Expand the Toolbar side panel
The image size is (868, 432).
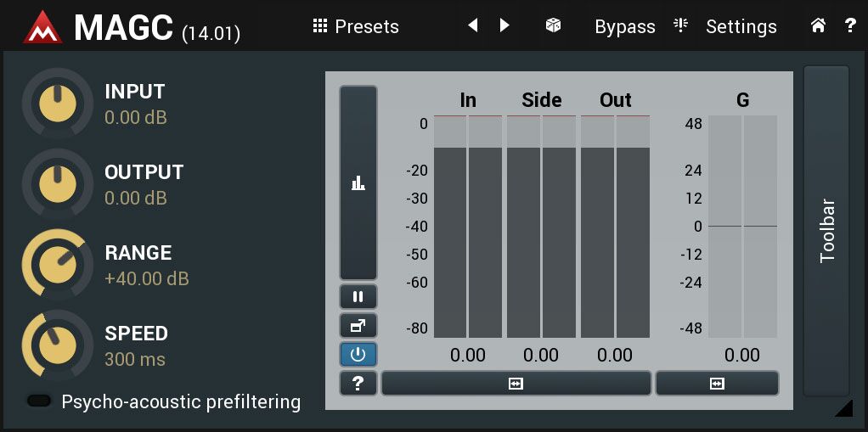click(x=826, y=231)
